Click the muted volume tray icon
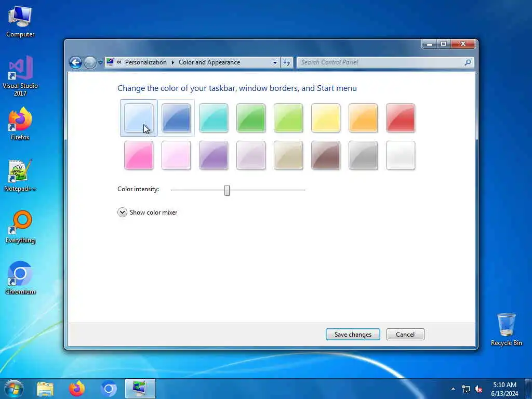Screen dimensions: 532x399 [x=478, y=389]
